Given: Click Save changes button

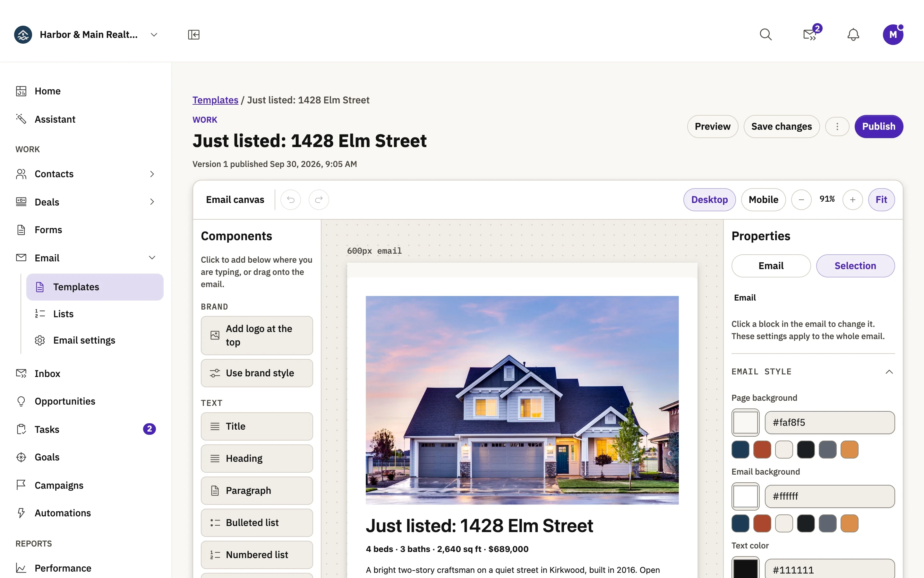Looking at the screenshot, I should tap(781, 127).
